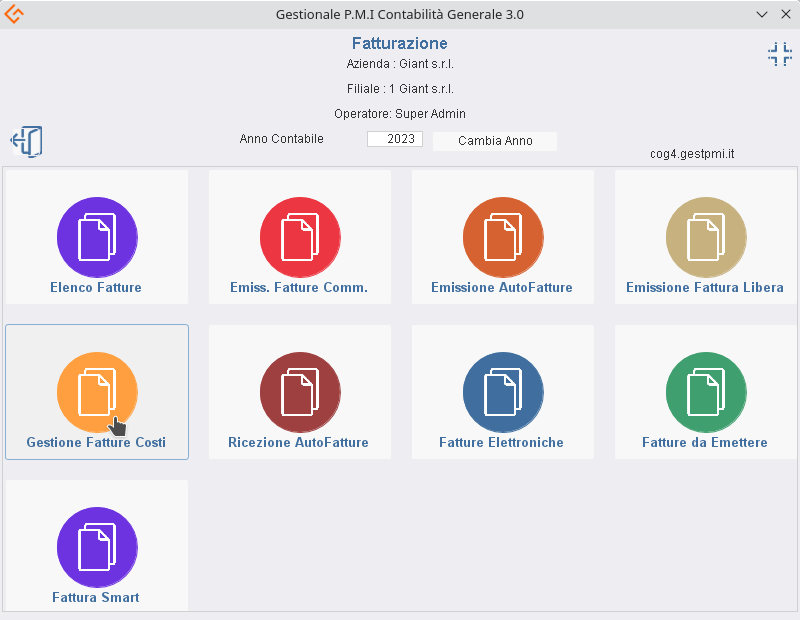Image resolution: width=800 pixels, height=620 pixels.
Task: Open the orange Emissione AutoFatture icon
Action: coord(502,237)
